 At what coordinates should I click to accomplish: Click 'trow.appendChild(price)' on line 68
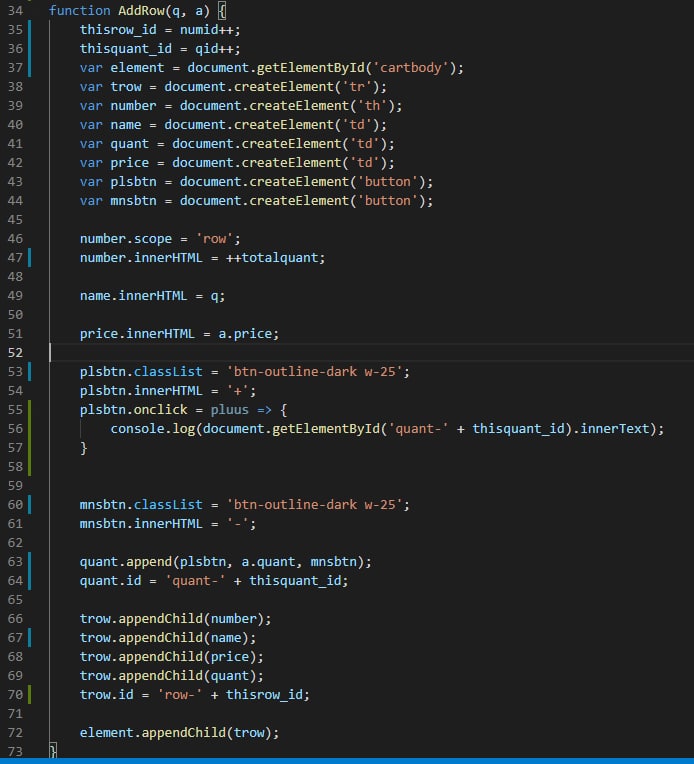tap(168, 657)
